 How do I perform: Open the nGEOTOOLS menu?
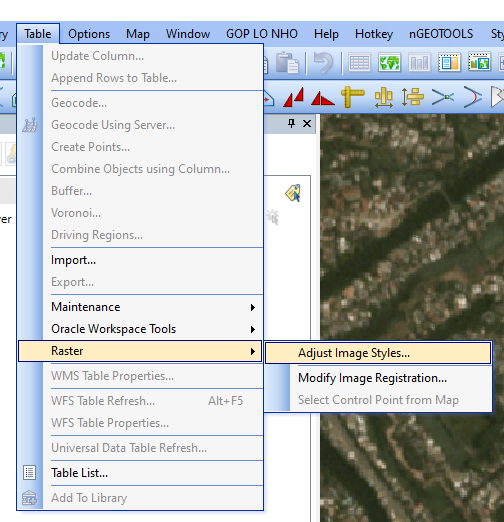tap(441, 34)
